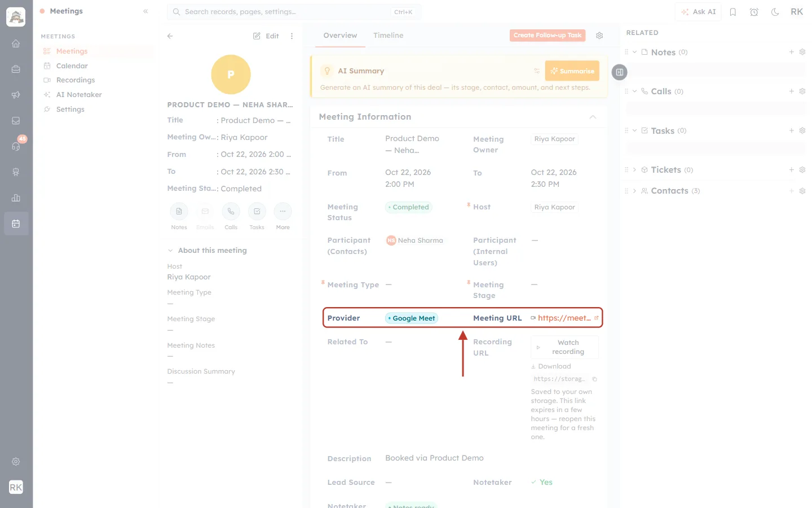Expand the related Tickets section

click(634, 170)
